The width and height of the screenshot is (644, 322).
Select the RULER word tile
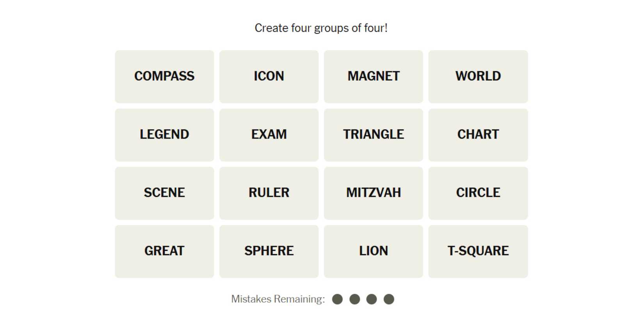tap(269, 193)
